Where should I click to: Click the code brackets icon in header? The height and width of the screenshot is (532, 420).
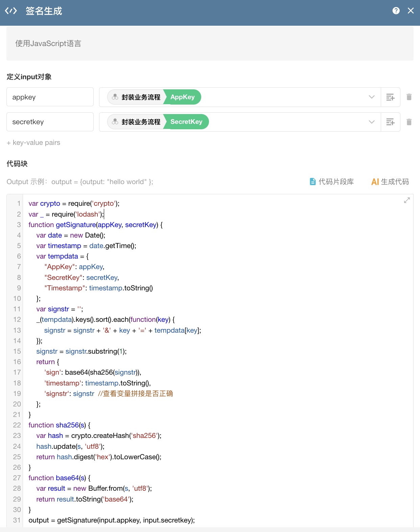[x=11, y=11]
